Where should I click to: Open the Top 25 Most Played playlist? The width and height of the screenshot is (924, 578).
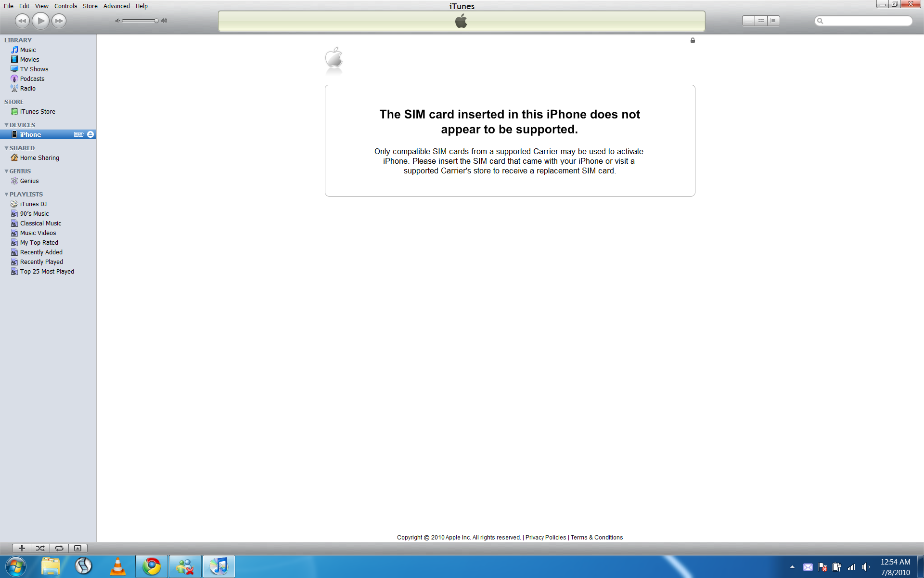(48, 271)
